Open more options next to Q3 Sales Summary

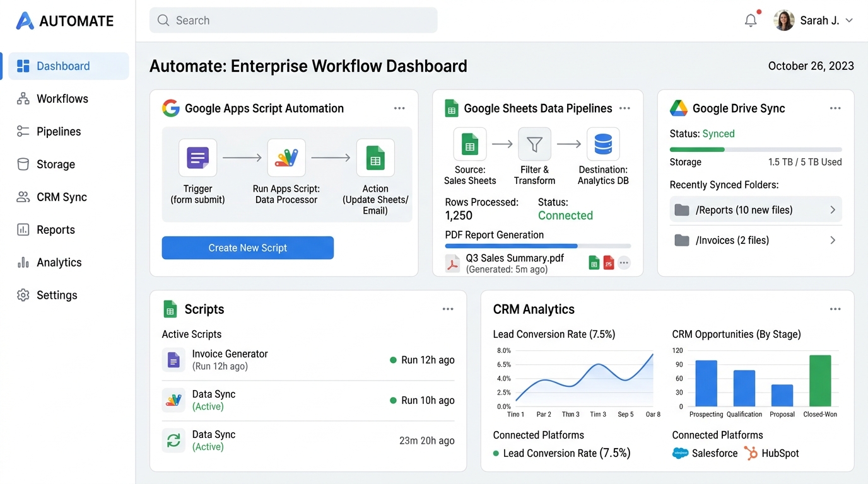point(624,263)
